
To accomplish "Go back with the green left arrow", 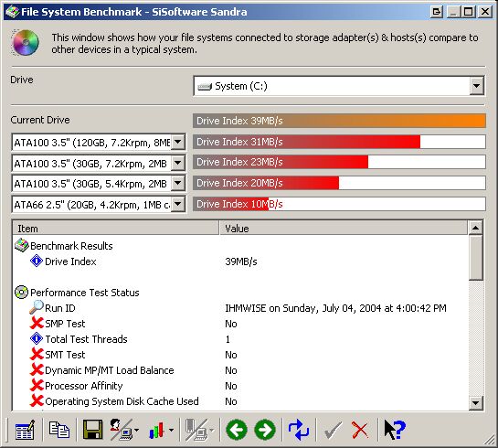I will click(x=237, y=430).
